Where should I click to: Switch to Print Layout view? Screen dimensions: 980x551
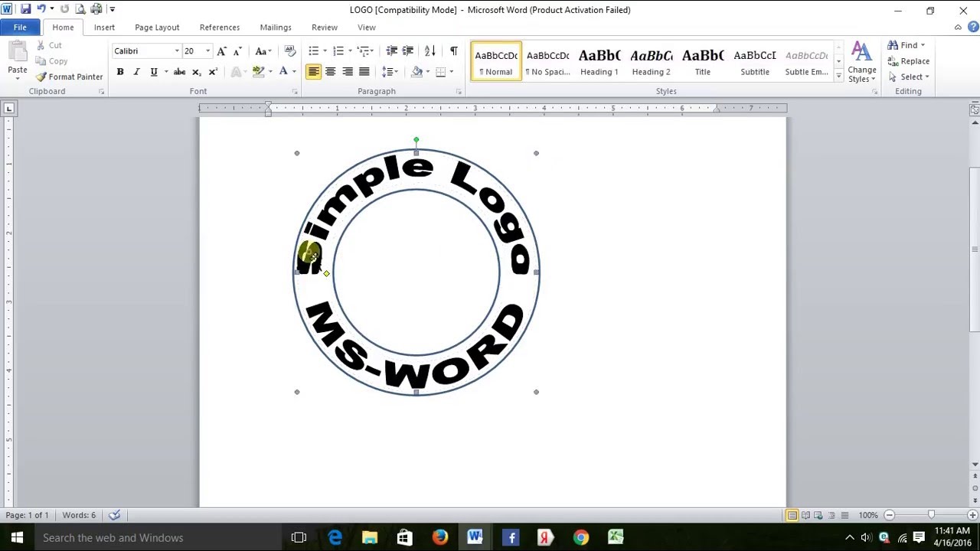click(x=792, y=515)
